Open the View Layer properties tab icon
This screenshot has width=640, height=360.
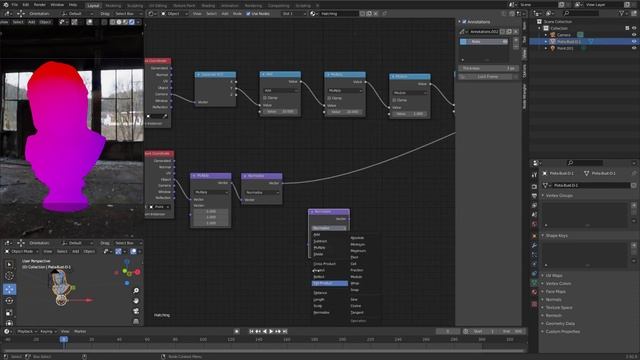[534, 205]
